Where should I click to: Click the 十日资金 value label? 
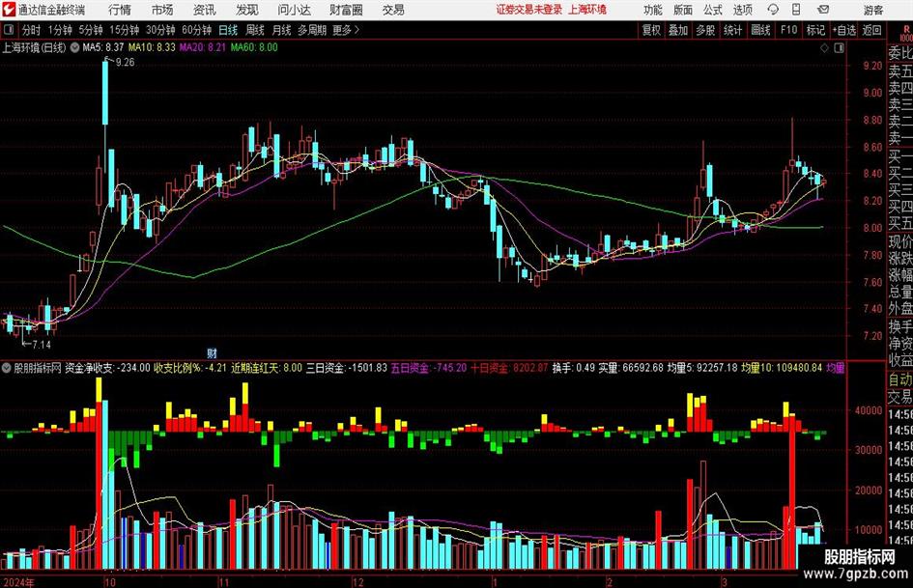[509, 368]
